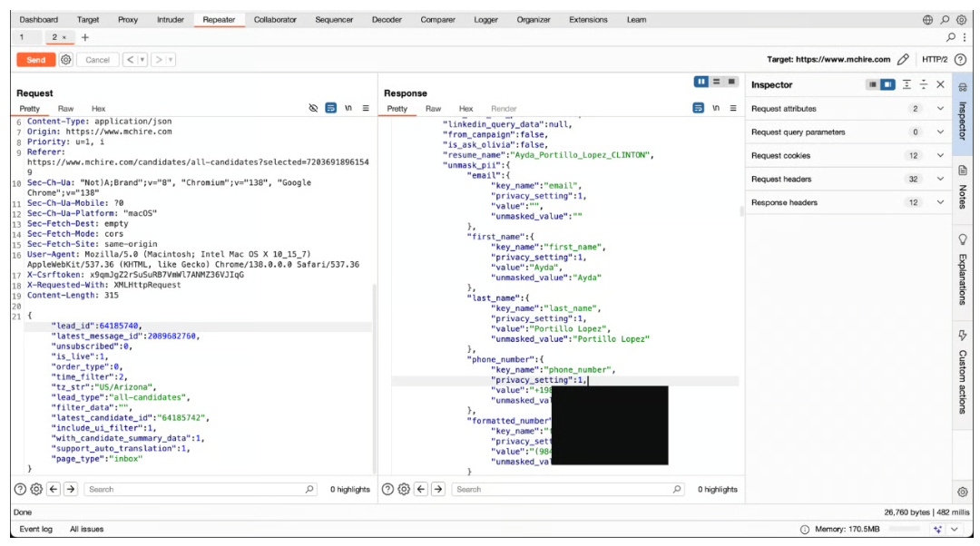Switch to the Intruder tab
Screen dimensions: 980x546
(x=170, y=19)
